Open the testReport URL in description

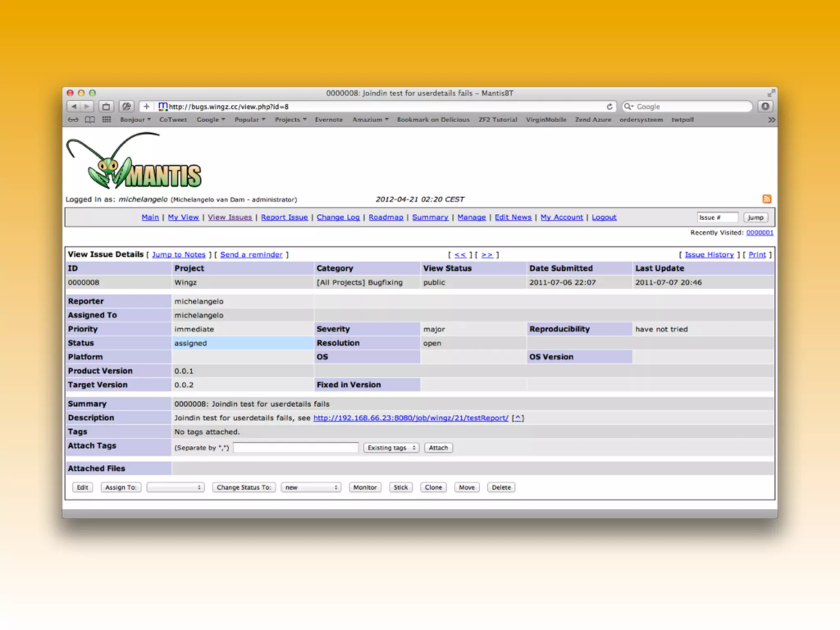(x=411, y=418)
